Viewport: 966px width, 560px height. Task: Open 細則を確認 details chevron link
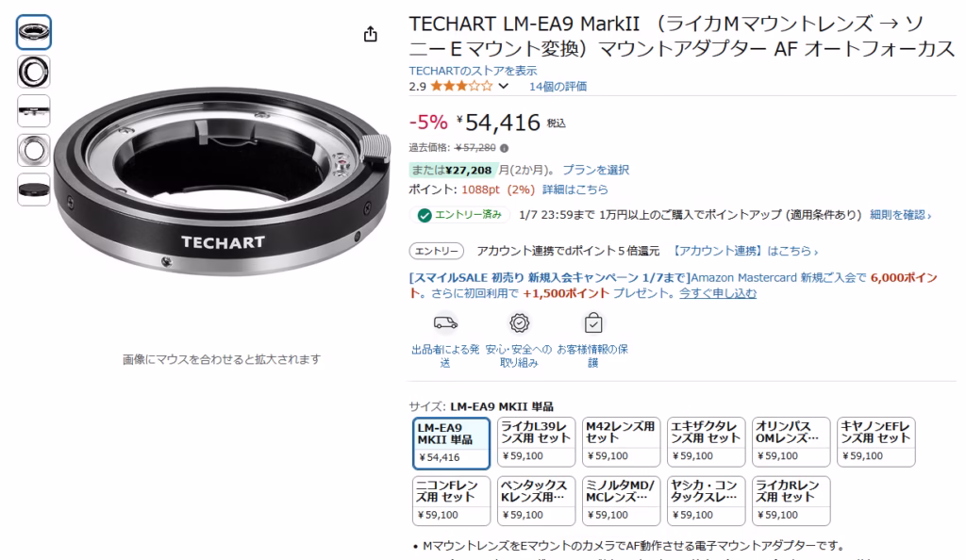coord(900,215)
